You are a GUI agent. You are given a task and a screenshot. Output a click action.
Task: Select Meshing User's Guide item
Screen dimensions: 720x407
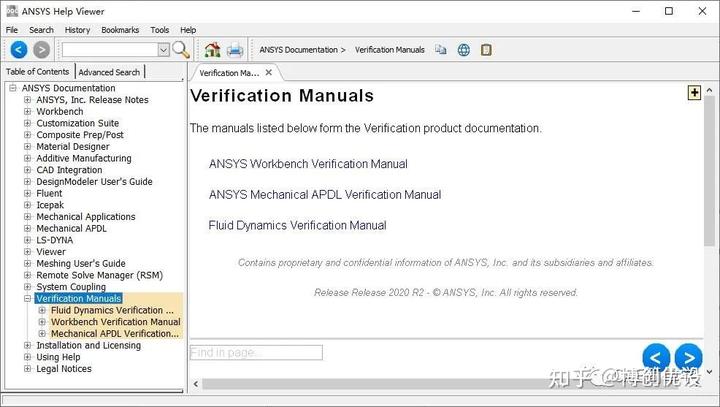point(81,263)
